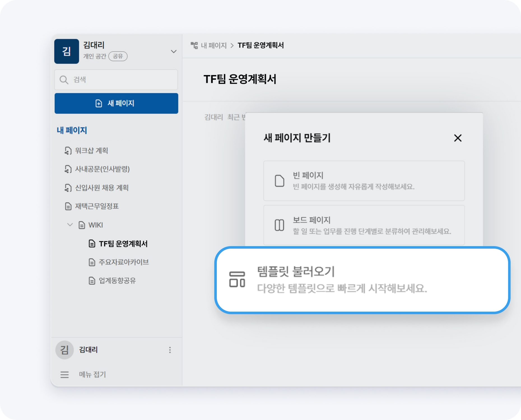Click the 공유 badge next to 개인 공간
The image size is (521, 420).
pos(118,56)
